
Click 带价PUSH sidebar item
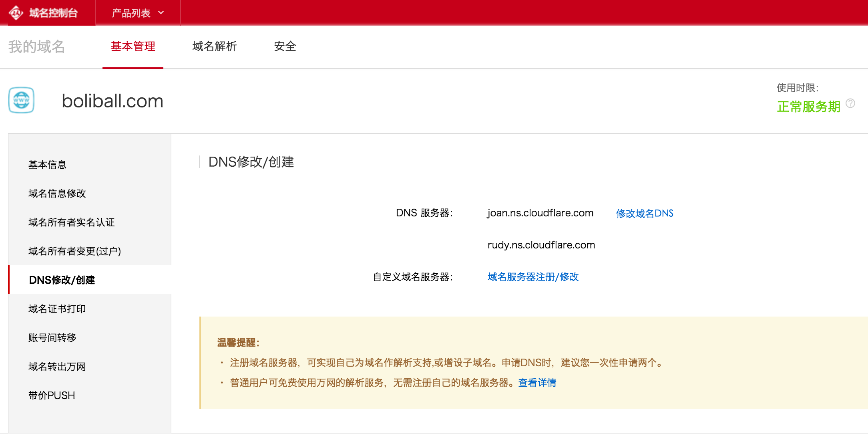[51, 396]
